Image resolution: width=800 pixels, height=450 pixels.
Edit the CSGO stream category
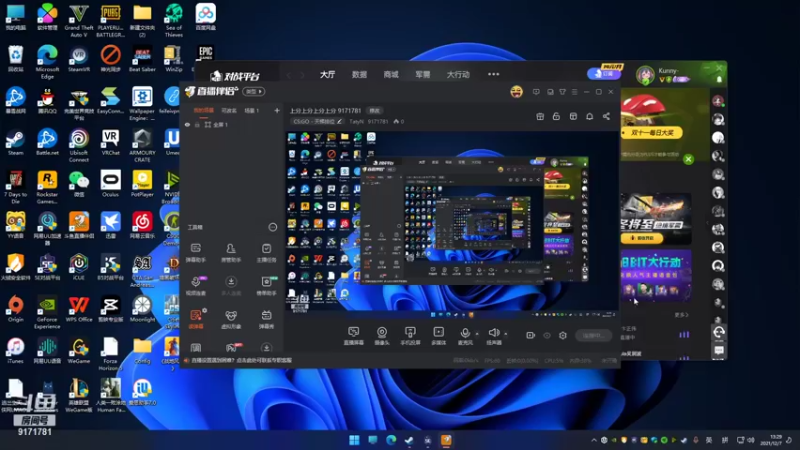coord(317,121)
